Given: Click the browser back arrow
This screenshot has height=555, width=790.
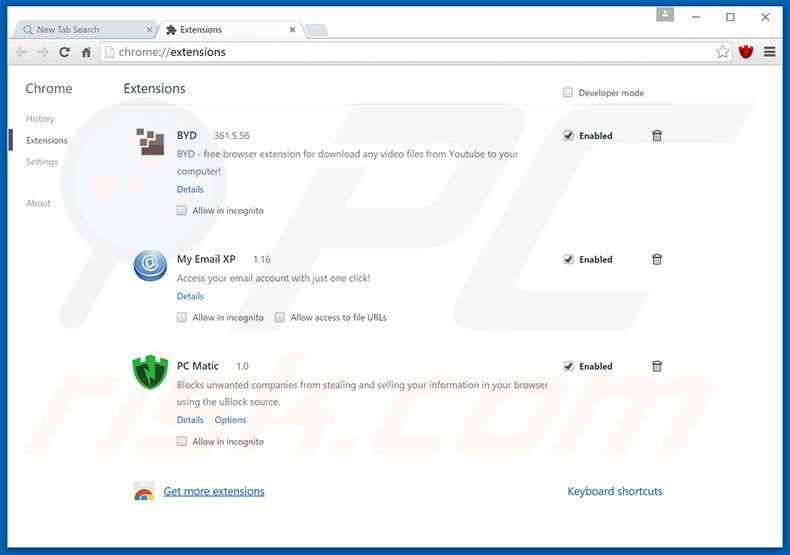Looking at the screenshot, I should (22, 52).
